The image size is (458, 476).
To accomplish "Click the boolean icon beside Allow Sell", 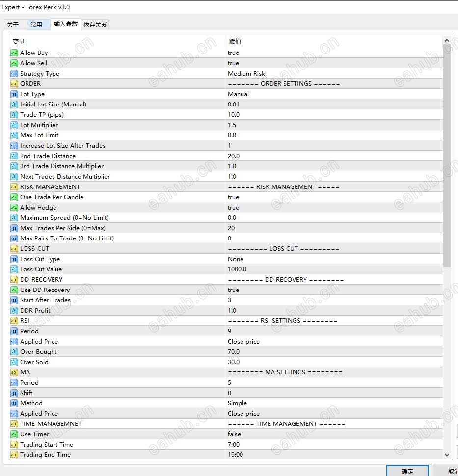I will tap(14, 63).
